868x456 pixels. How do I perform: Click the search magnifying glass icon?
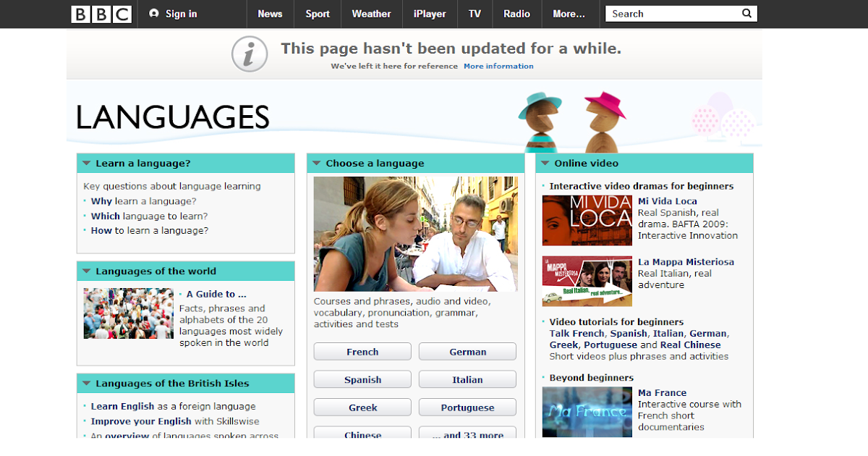pyautogui.click(x=746, y=13)
